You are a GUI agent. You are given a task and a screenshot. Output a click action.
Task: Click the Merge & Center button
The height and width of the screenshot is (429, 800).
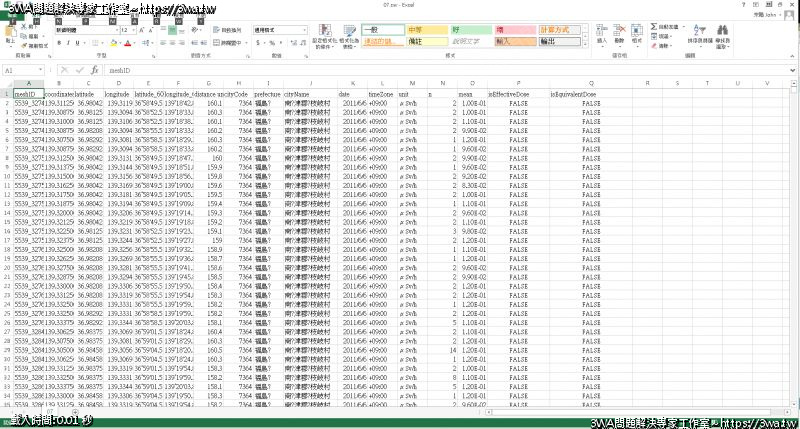(x=228, y=43)
